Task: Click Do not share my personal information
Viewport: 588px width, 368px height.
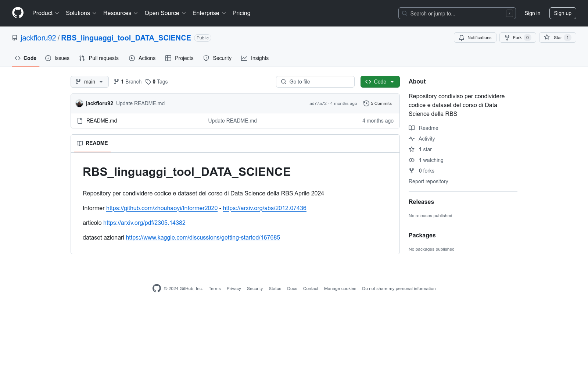Action: pos(399,289)
